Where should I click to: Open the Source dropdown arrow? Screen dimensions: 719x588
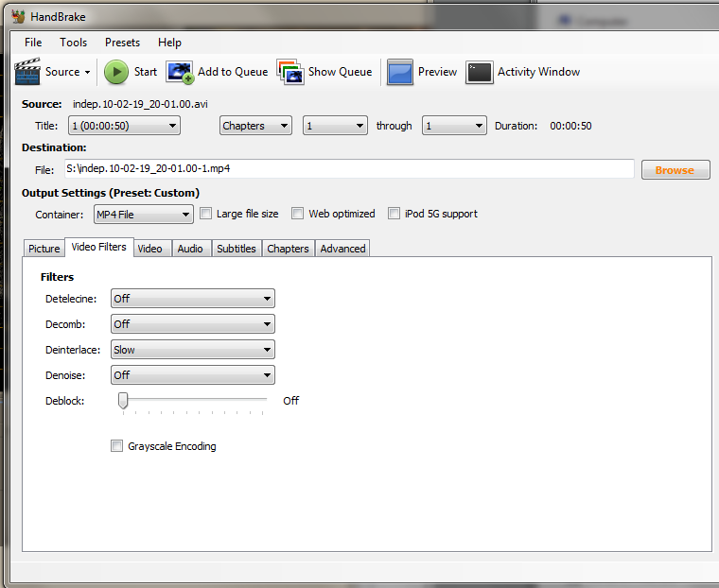click(x=87, y=73)
